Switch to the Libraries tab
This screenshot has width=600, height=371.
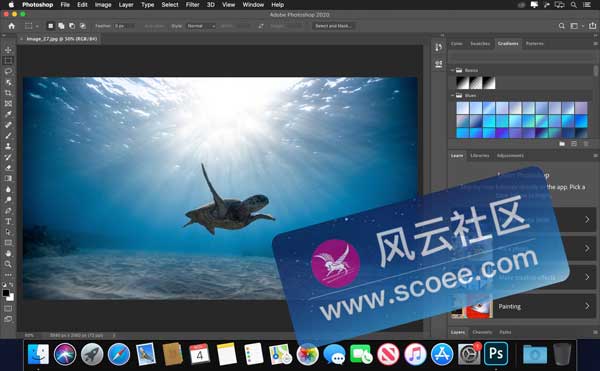[x=479, y=156]
